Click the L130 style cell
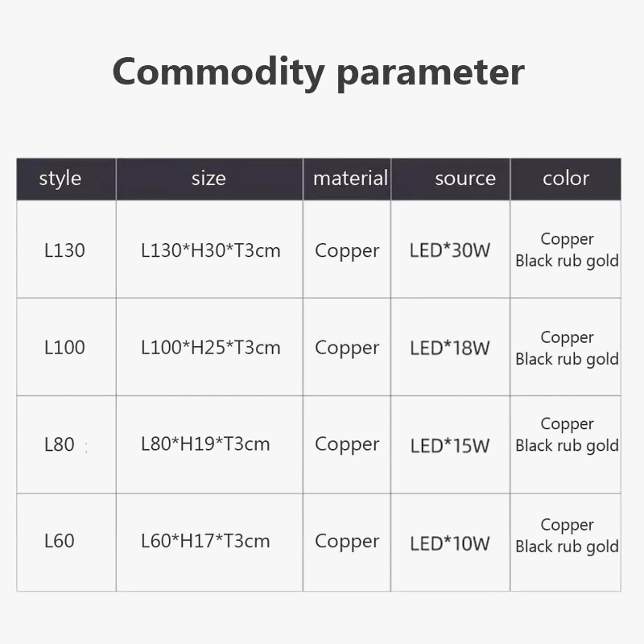644x644 pixels. click(x=64, y=250)
